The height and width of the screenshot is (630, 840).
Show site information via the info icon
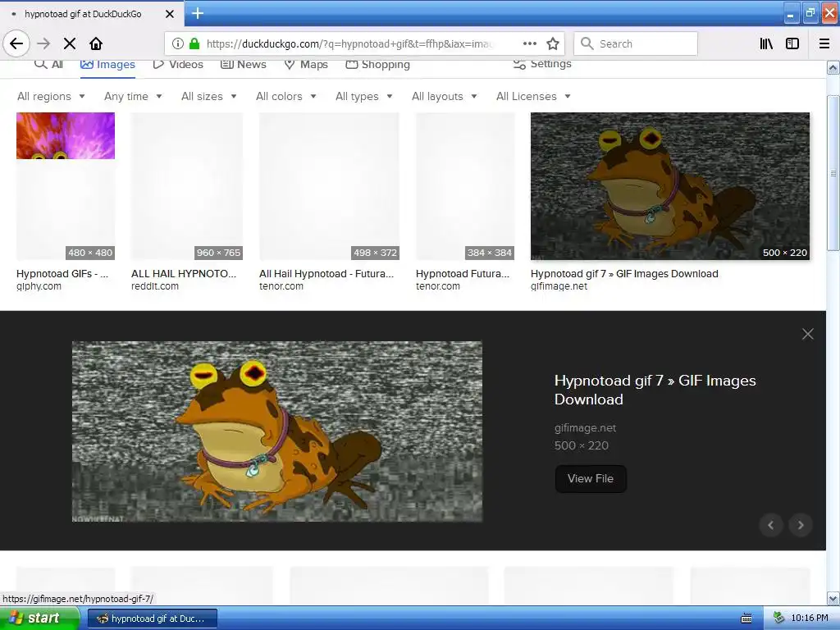[x=178, y=43]
